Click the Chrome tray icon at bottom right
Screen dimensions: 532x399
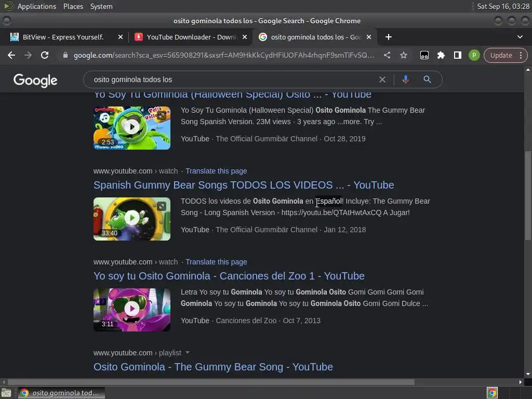(492, 393)
